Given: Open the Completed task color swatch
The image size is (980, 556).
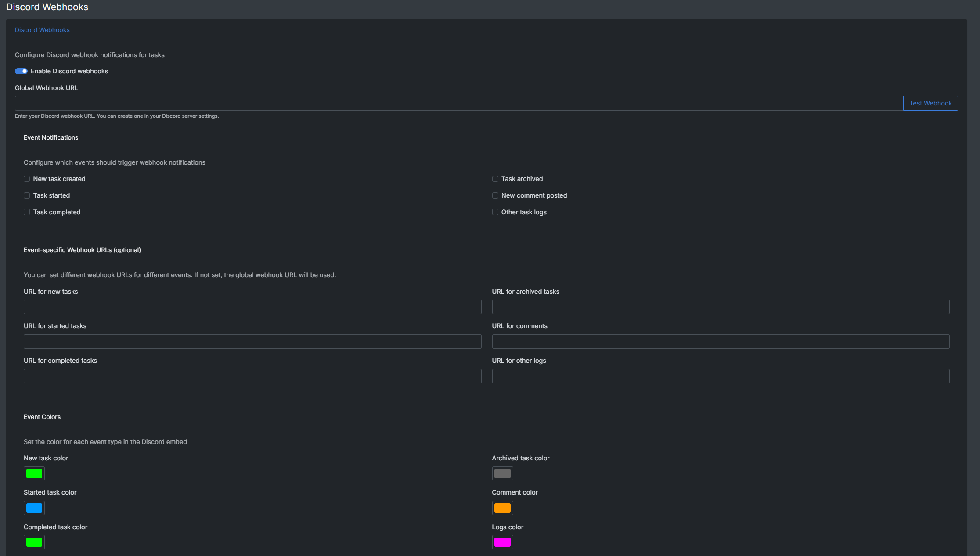Looking at the screenshot, I should click(x=34, y=542).
